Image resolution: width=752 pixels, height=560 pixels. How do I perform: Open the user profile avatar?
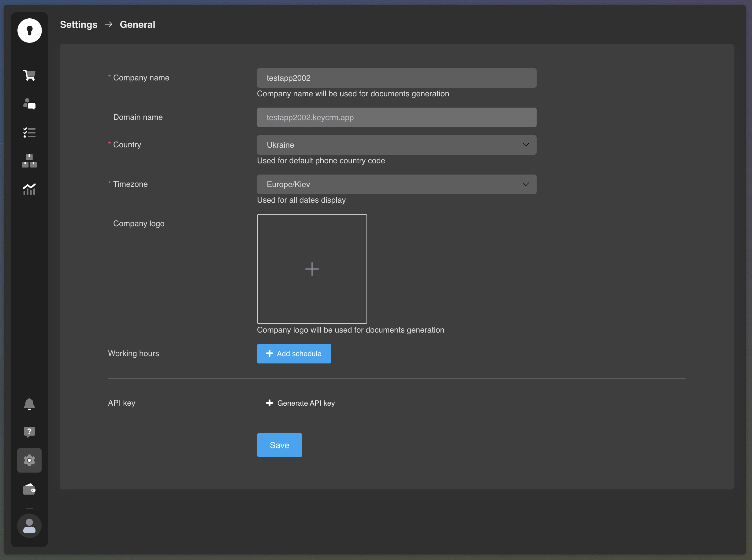pos(29,525)
